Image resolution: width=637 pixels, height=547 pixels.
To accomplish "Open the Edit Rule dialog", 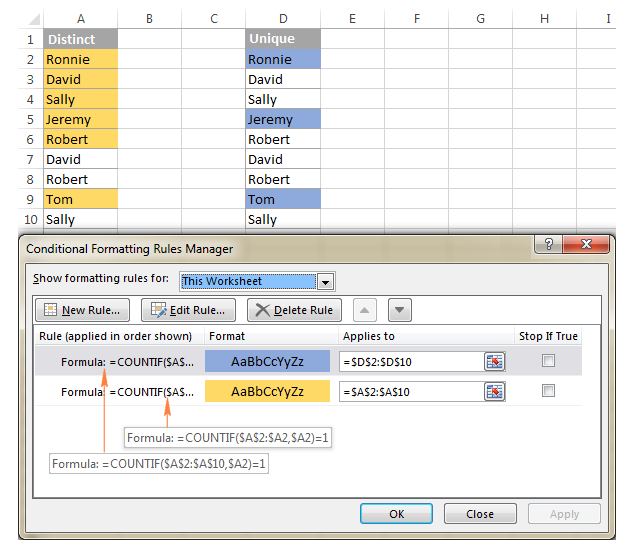I will (189, 310).
